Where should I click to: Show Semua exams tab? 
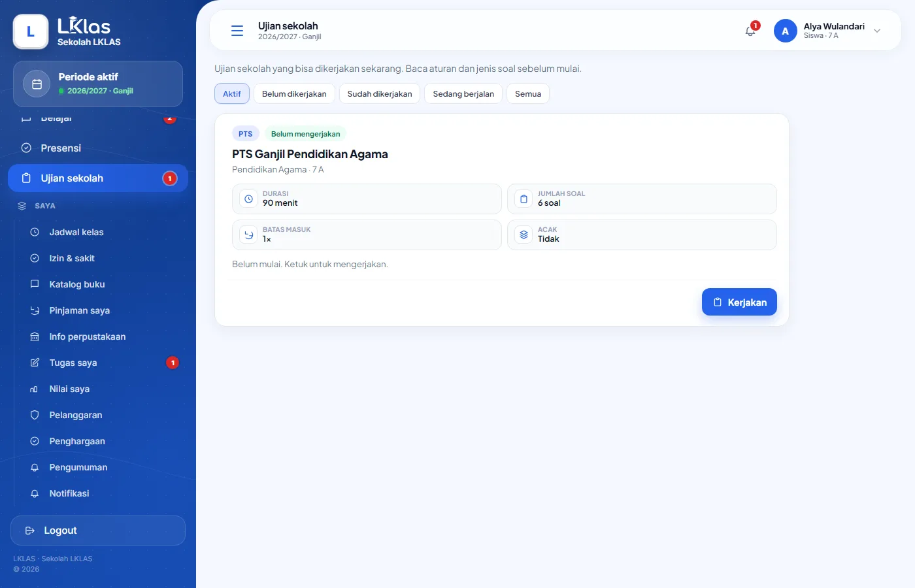coord(528,93)
